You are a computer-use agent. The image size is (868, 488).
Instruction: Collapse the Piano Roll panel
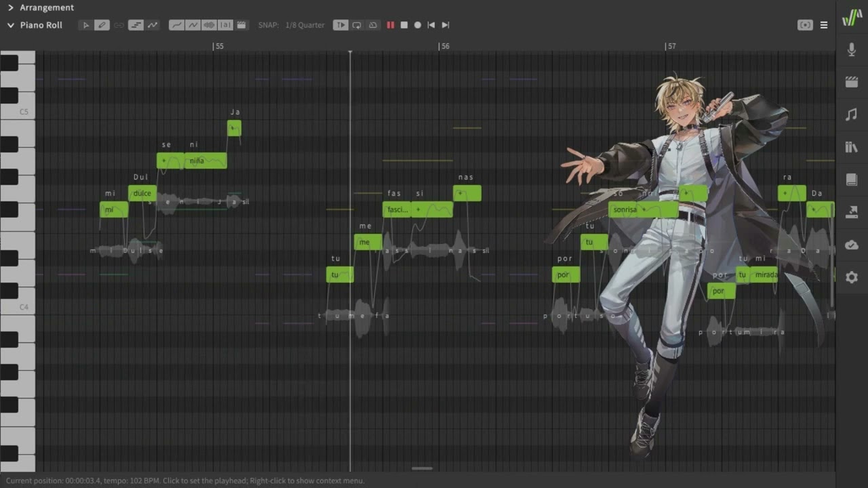pos(11,25)
